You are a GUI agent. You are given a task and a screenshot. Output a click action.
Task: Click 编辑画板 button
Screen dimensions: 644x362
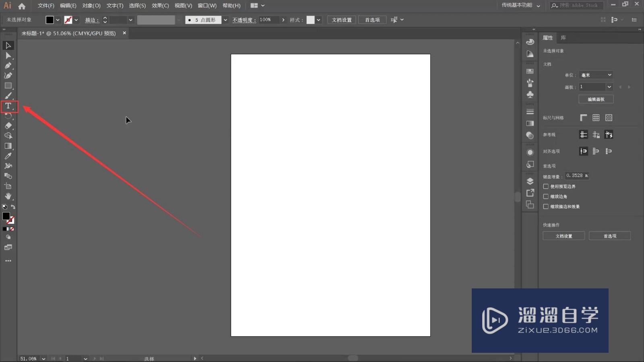tap(596, 99)
